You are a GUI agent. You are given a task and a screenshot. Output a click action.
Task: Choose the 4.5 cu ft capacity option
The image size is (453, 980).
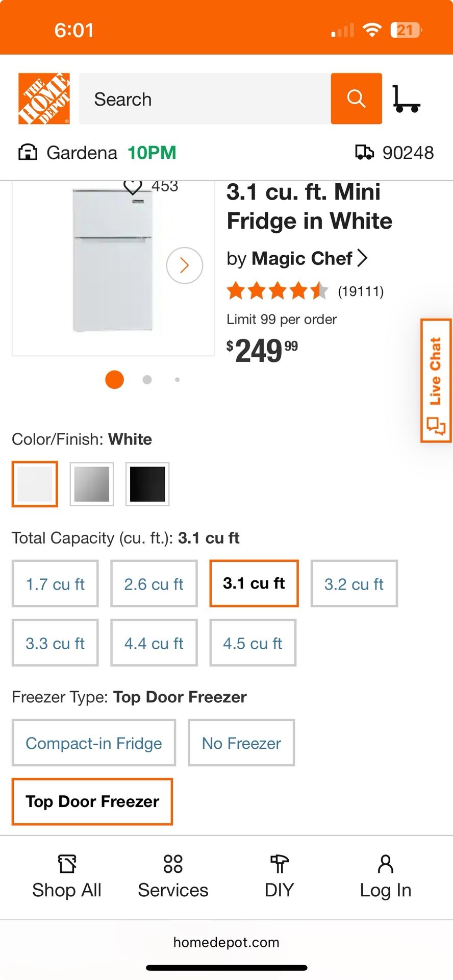pos(253,643)
